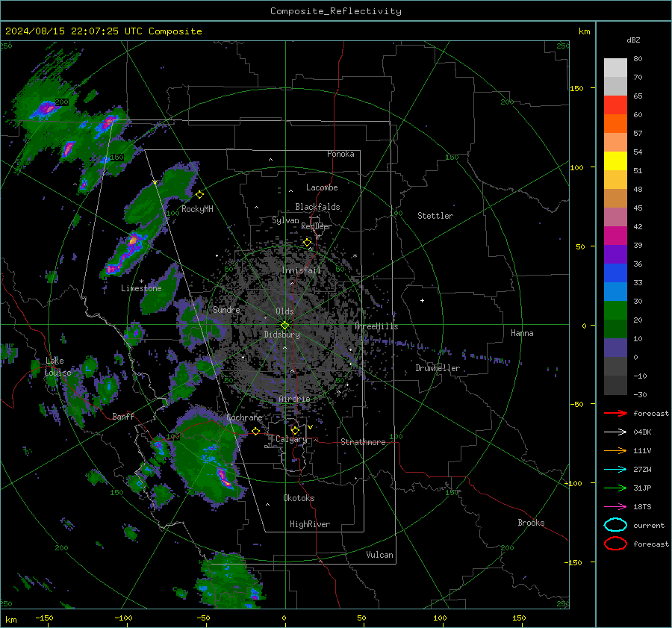Viewport: 672px width, 628px height.
Task: Click the -100 tick on the bottom axis
Action: [x=123, y=618]
